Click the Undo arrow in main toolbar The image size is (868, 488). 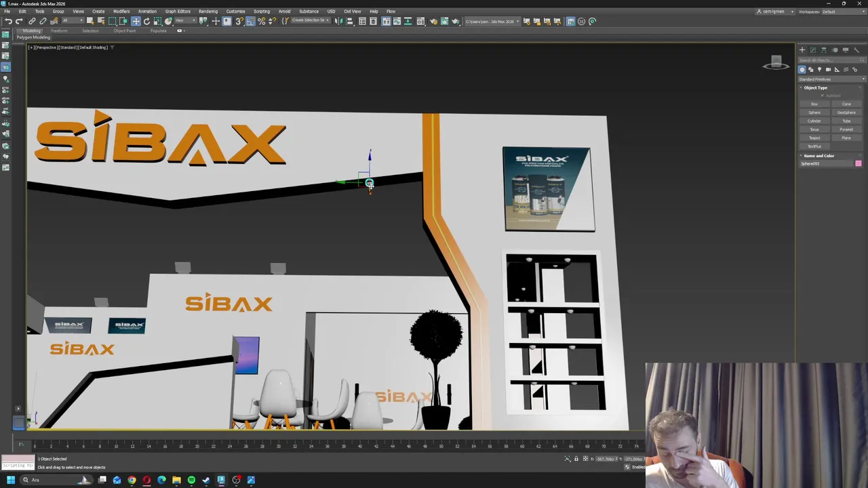click(x=8, y=21)
